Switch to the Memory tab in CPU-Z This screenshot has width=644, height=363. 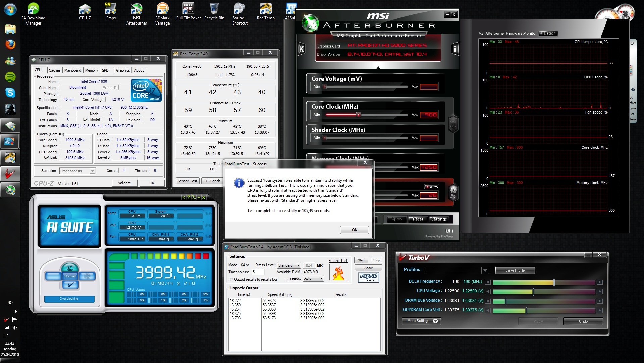(x=92, y=70)
